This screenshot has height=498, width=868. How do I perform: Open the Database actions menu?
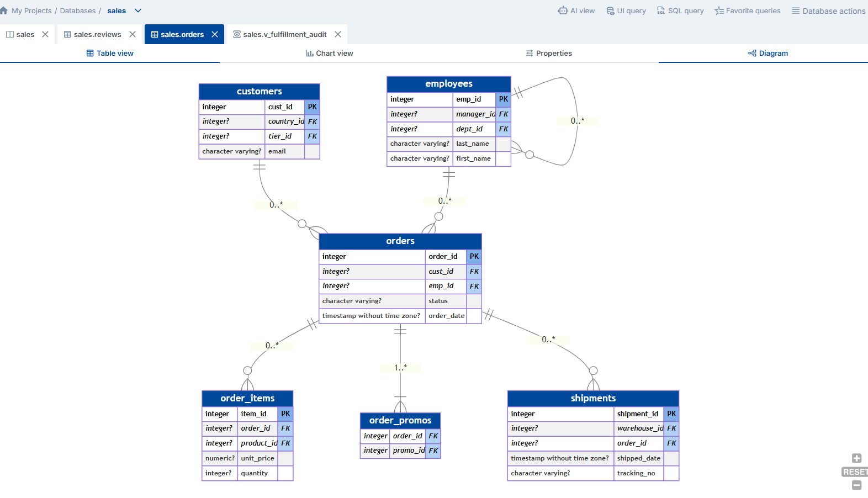pyautogui.click(x=828, y=10)
